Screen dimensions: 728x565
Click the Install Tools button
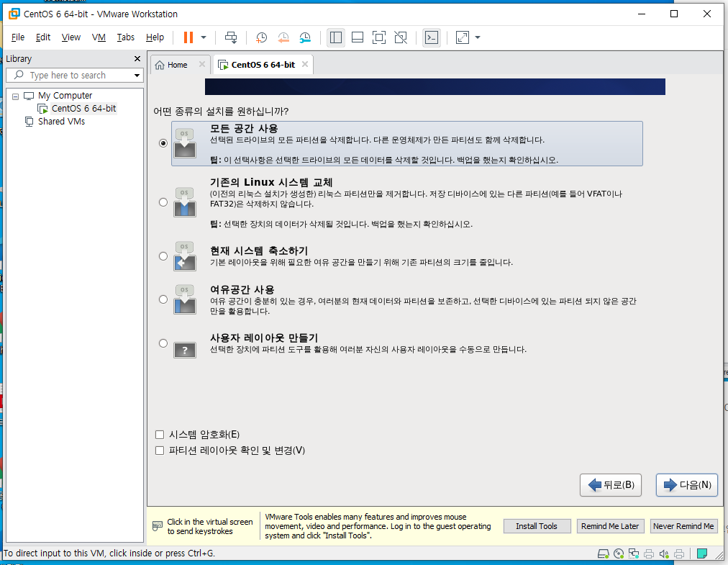click(x=537, y=526)
